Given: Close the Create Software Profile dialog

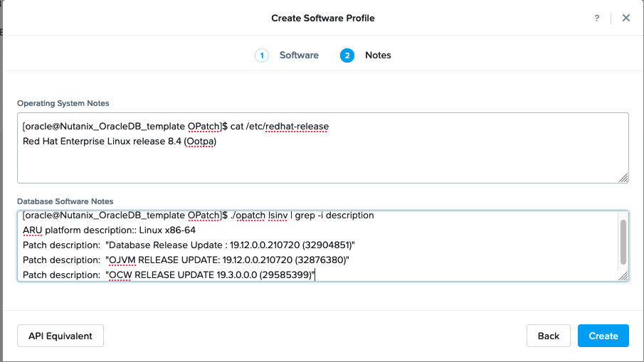Looking at the screenshot, I should [x=626, y=18].
